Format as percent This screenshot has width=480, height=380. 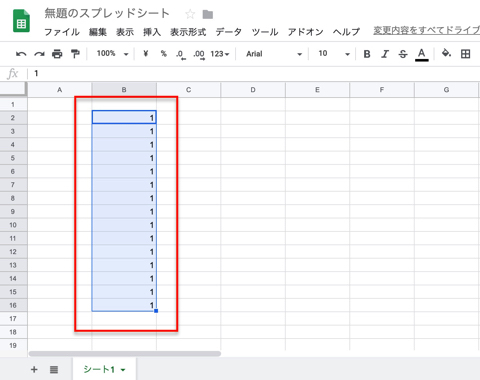click(164, 53)
